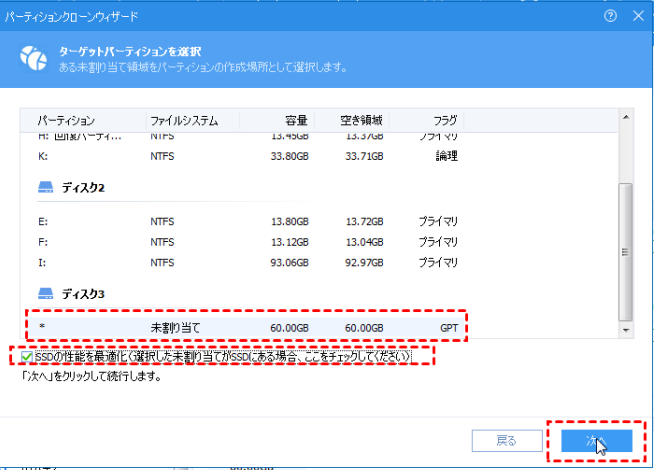This screenshot has width=654, height=470.
Task: Click the ディスク2 disk icon
Action: [45, 187]
